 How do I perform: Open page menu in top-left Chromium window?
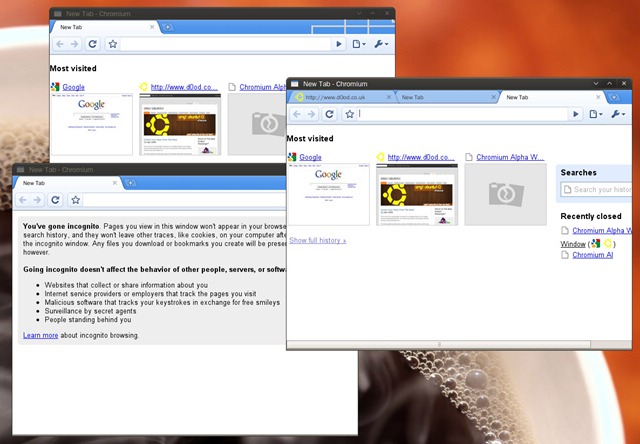pos(359,44)
